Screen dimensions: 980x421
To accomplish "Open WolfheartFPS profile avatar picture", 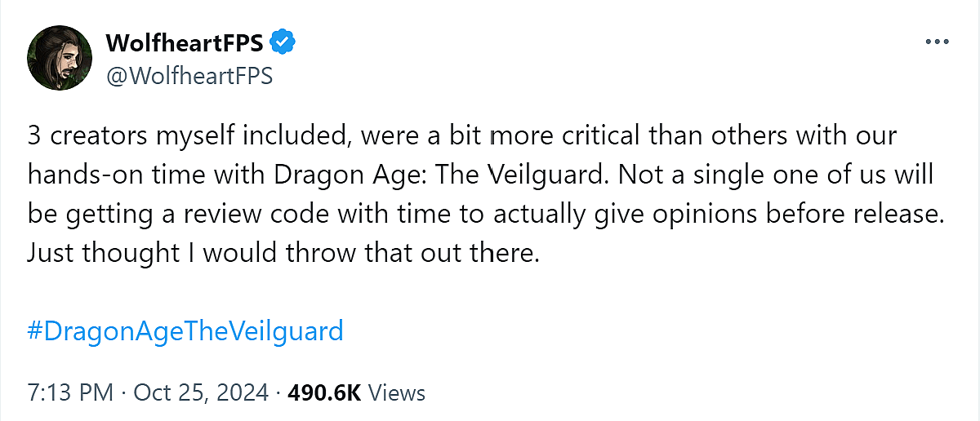I will [58, 60].
